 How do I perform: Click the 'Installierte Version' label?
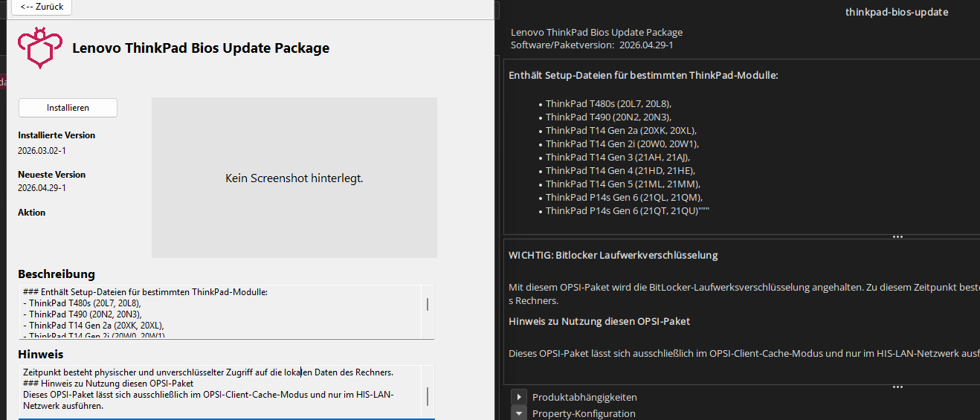tap(57, 135)
